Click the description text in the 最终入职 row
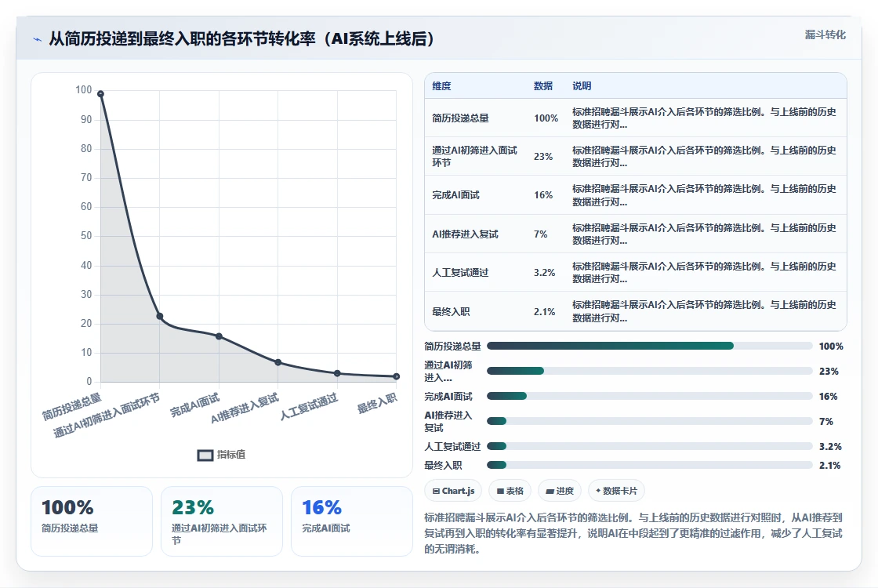The width and height of the screenshot is (878, 588). coord(704,311)
